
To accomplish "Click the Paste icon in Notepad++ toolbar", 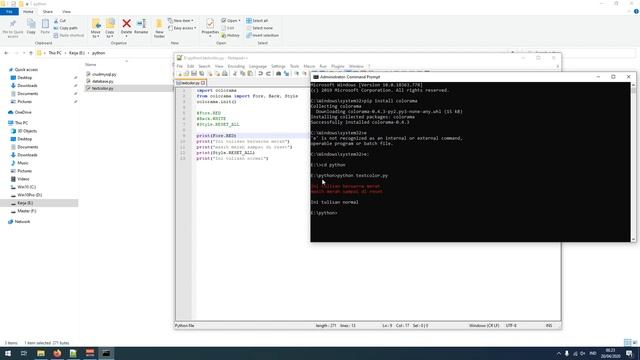I will click(250, 73).
